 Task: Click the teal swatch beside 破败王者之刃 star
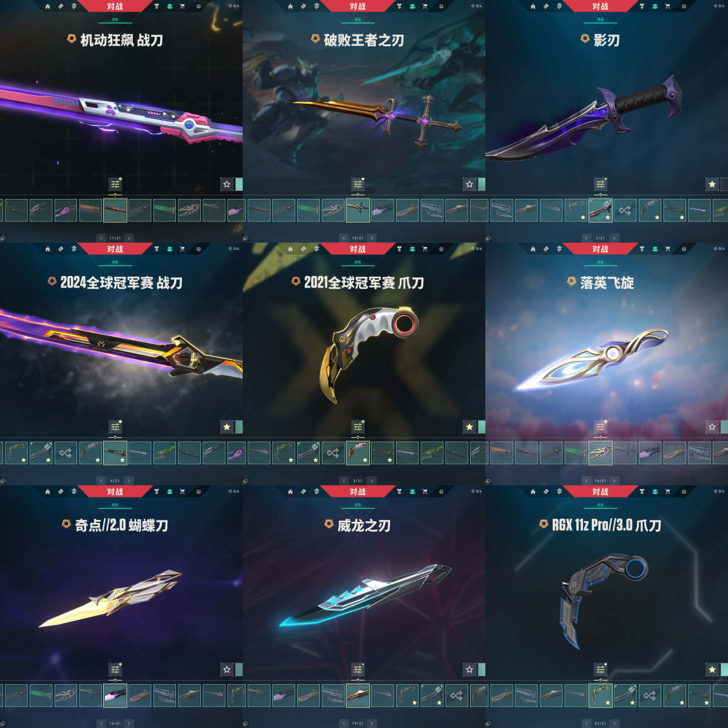482,184
